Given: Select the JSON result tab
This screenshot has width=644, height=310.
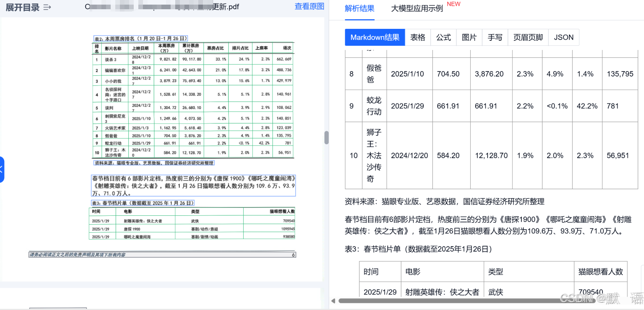Looking at the screenshot, I should (564, 37).
